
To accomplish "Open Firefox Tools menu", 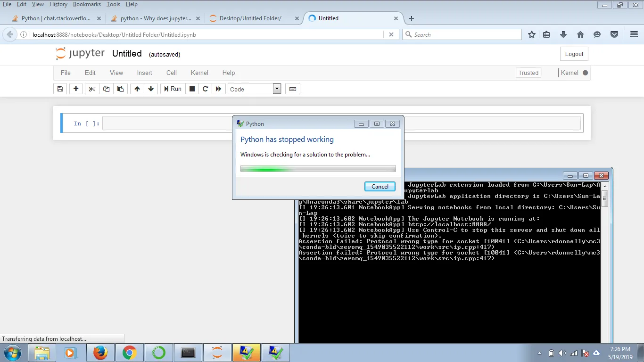I will click(113, 4).
